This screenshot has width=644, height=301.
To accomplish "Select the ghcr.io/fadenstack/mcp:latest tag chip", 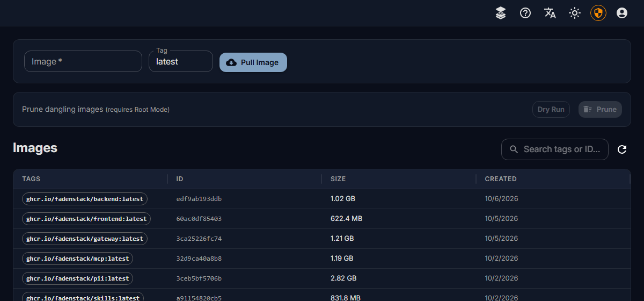I will 78,259.
